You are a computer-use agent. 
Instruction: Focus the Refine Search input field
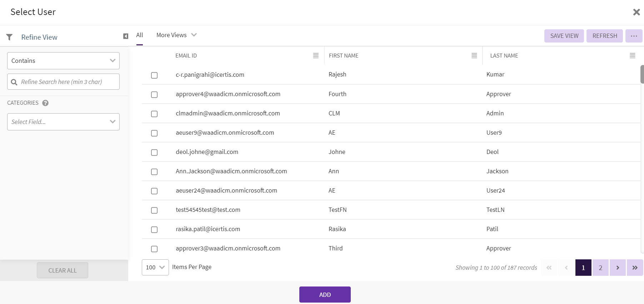(x=68, y=82)
